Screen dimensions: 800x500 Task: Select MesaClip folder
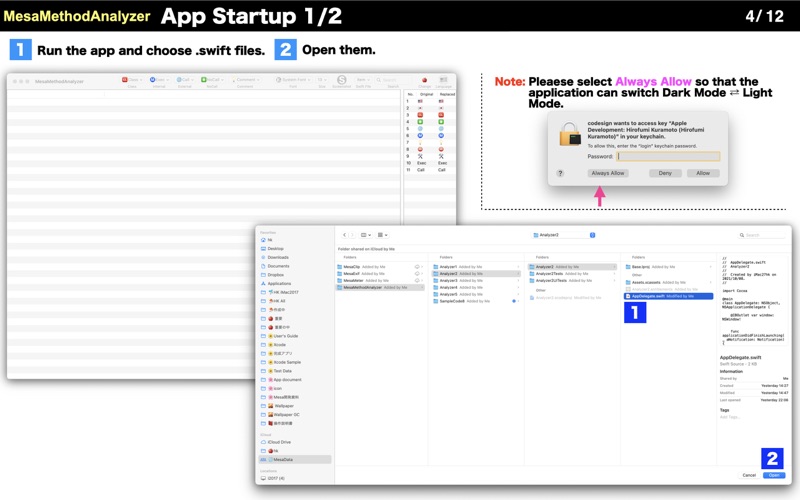click(x=381, y=267)
